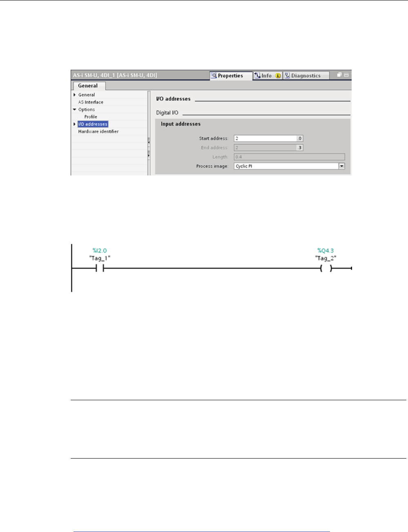The height and width of the screenshot is (532, 408).
Task: Click the End address field
Action: tap(265, 148)
